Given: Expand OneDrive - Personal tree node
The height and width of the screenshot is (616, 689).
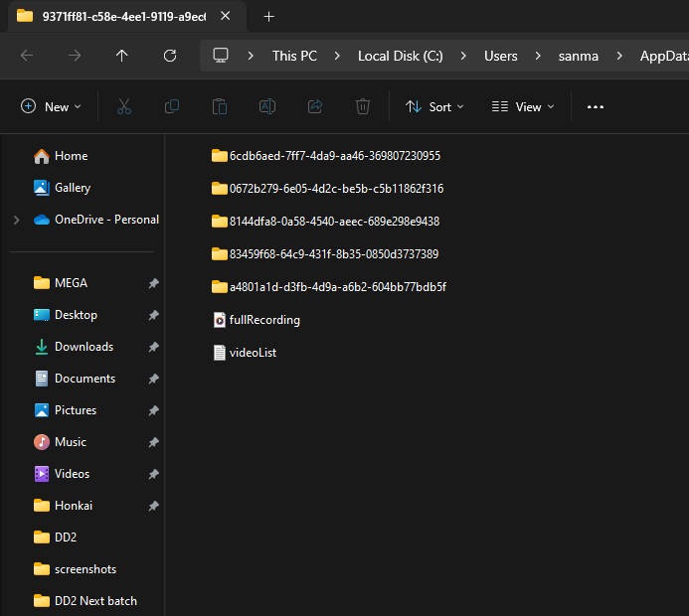Looking at the screenshot, I should [17, 220].
